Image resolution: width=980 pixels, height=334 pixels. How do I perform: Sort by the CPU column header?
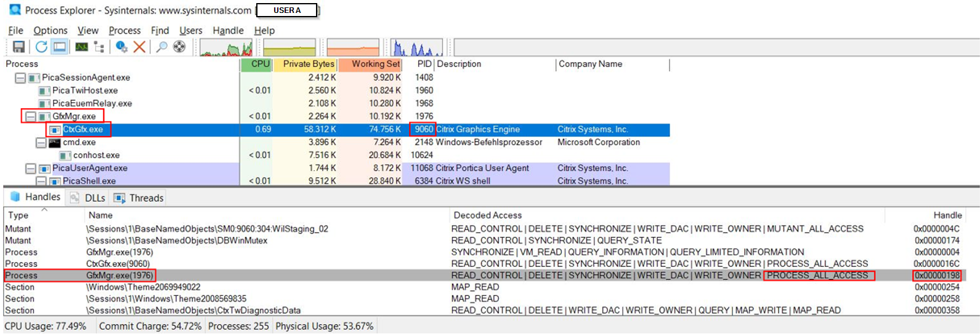point(256,64)
